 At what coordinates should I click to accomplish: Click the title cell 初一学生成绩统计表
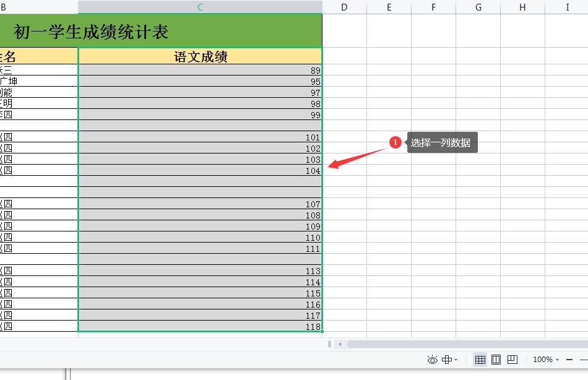coord(161,31)
